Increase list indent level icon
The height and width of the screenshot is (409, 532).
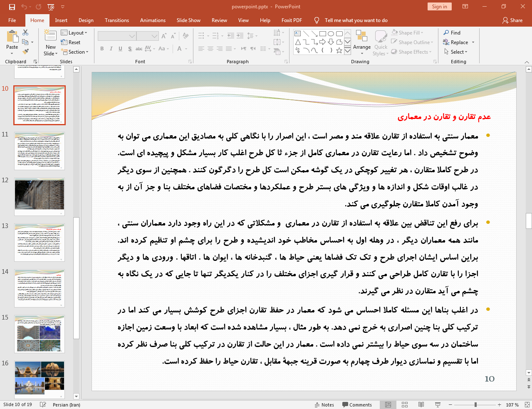[x=240, y=36]
